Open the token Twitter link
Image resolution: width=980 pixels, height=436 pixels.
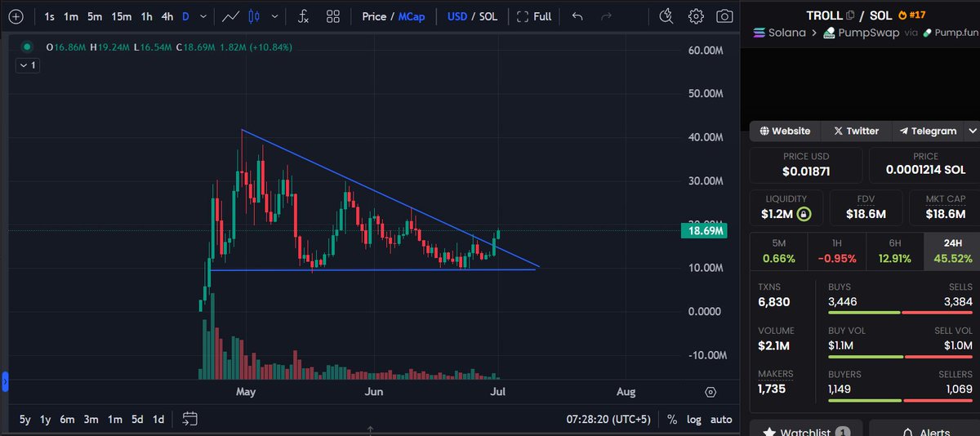pyautogui.click(x=856, y=131)
